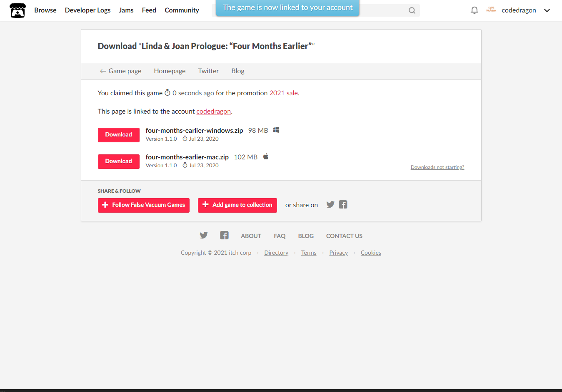Follow False Vacuum Games
The width and height of the screenshot is (562, 392).
pos(144,205)
